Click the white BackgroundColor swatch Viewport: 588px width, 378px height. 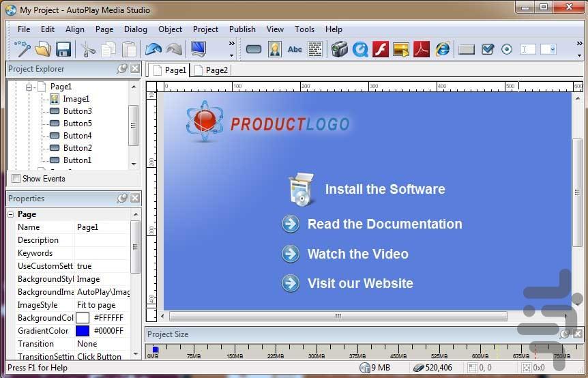[83, 318]
